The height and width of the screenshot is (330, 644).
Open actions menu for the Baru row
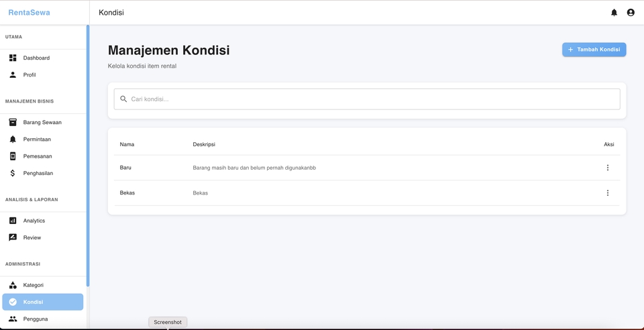point(608,168)
